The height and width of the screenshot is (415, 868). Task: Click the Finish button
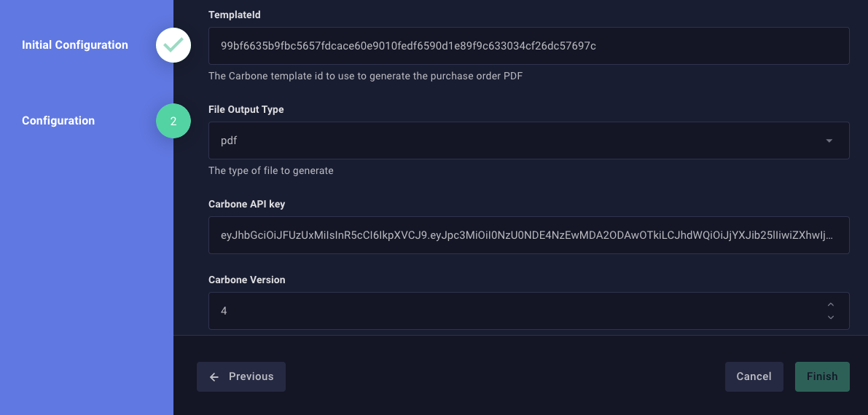click(x=822, y=376)
